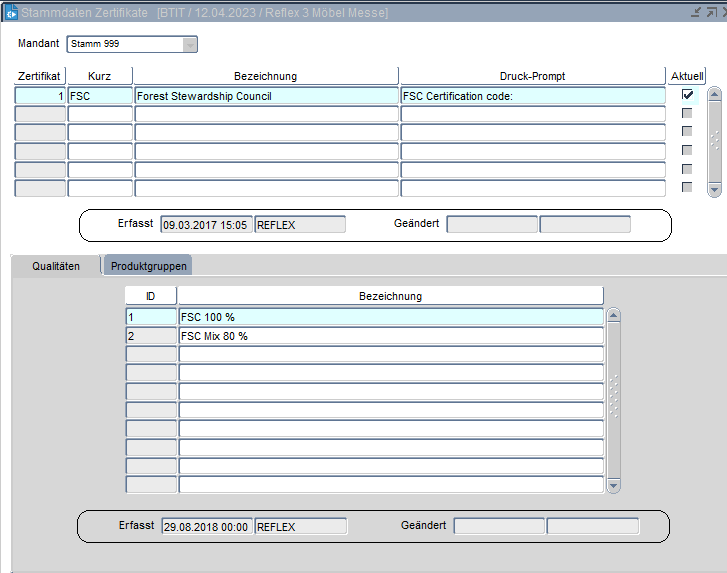Image resolution: width=727 pixels, height=573 pixels.
Task: Minimize the Stammdaten Zertifikate window
Action: tap(696, 12)
